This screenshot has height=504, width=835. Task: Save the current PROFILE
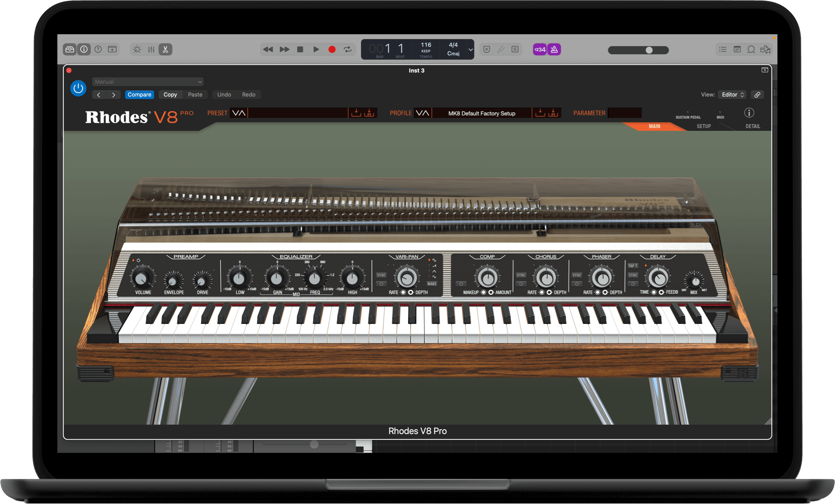click(540, 113)
